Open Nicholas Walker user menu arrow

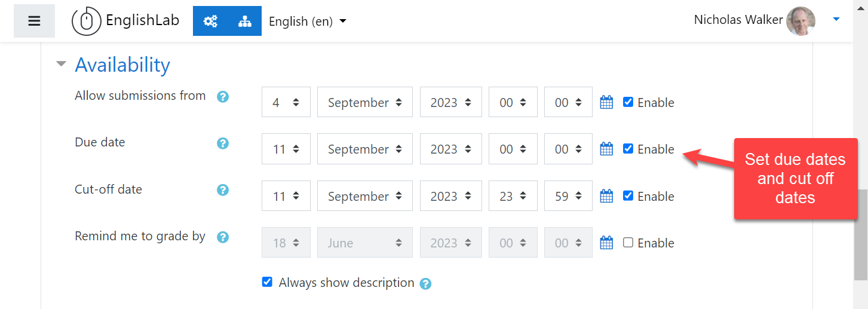[836, 20]
